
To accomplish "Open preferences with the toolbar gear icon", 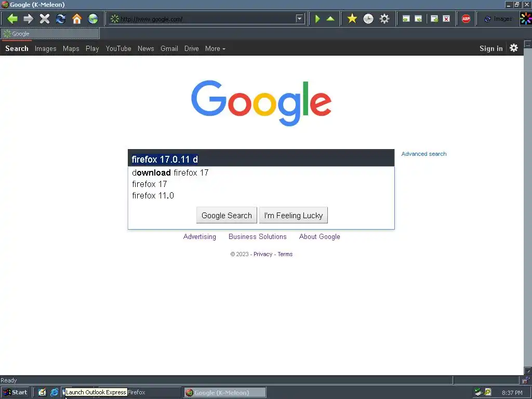I will (x=384, y=19).
